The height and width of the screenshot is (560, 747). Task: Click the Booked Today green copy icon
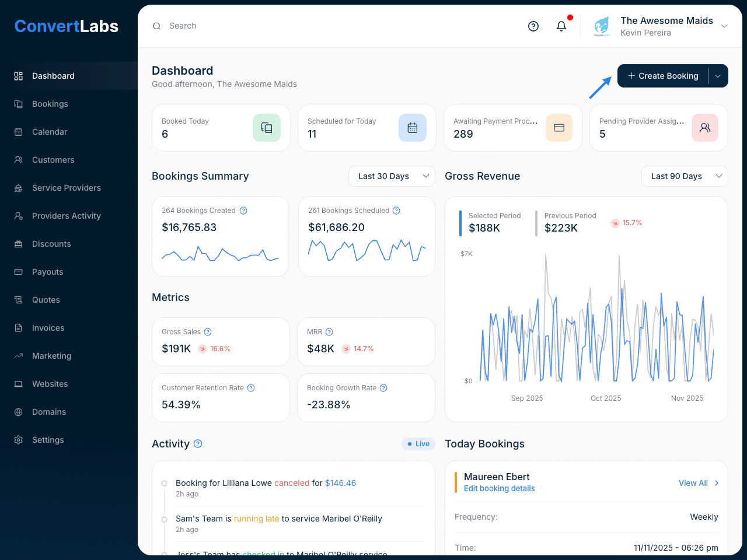tap(267, 128)
